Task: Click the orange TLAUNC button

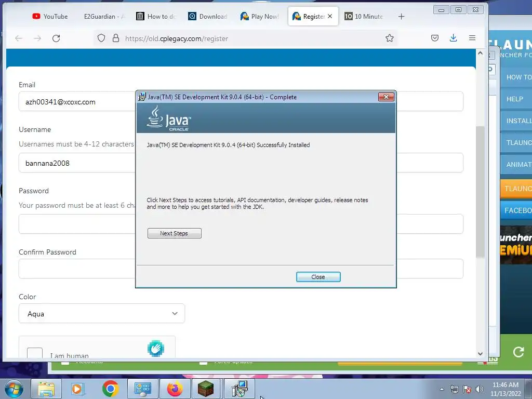Action: click(516, 189)
